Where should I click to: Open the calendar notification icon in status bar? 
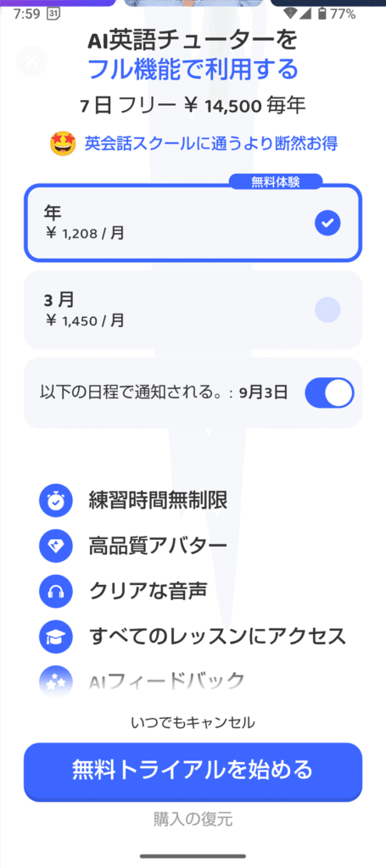point(53,14)
